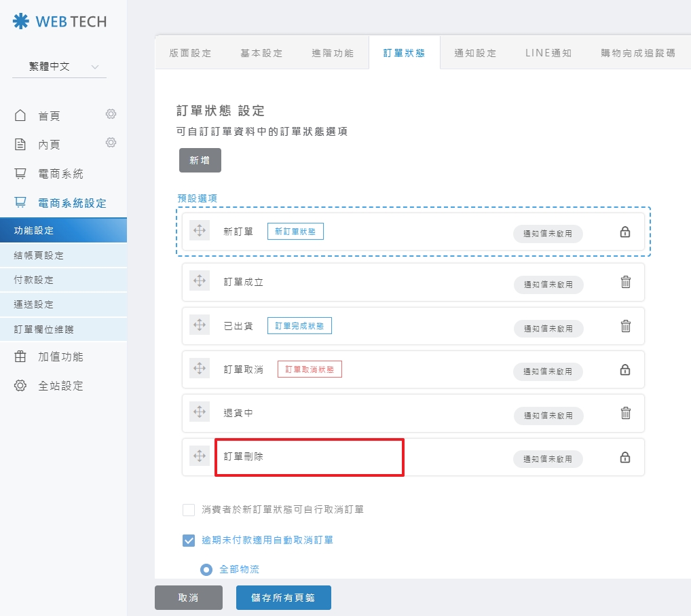This screenshot has height=616, width=691.
Task: Select the 全部物流 radio button
Action: click(206, 569)
